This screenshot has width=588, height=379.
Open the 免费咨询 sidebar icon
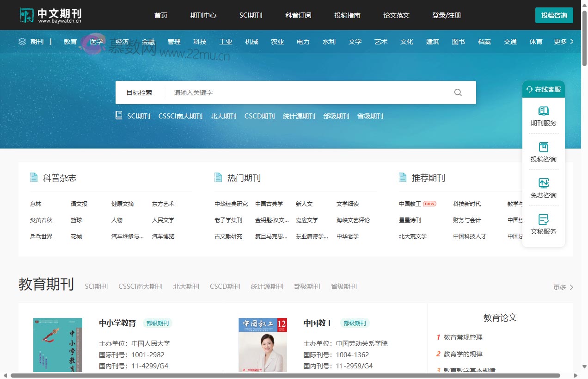pyautogui.click(x=544, y=183)
